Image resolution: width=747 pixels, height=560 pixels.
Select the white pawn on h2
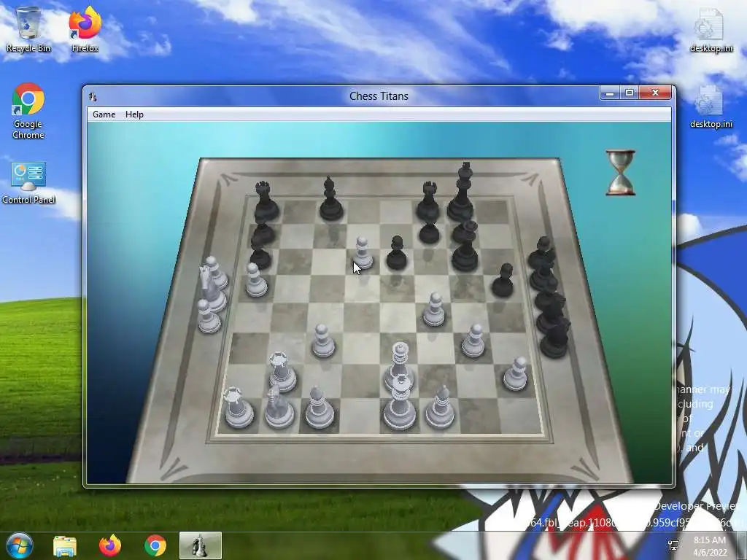pos(516,374)
